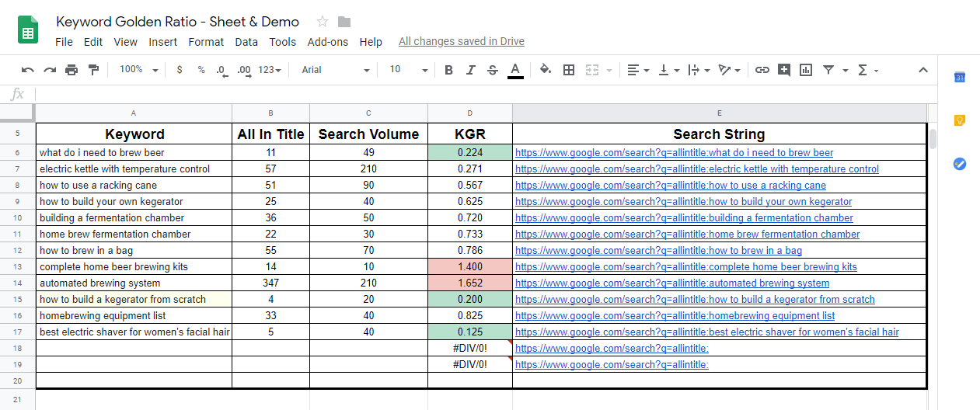Open the Borders tool

point(569,70)
